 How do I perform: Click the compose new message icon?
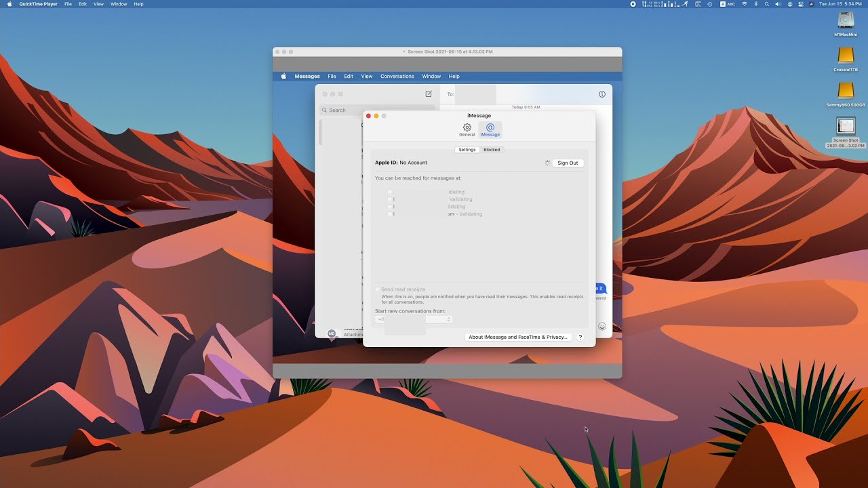tap(429, 94)
